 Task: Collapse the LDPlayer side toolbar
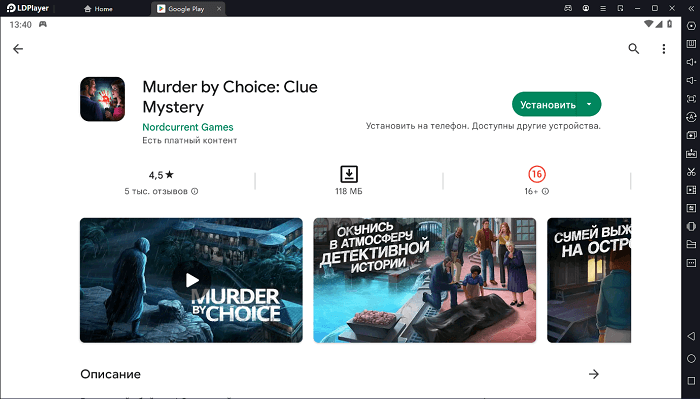691,8
